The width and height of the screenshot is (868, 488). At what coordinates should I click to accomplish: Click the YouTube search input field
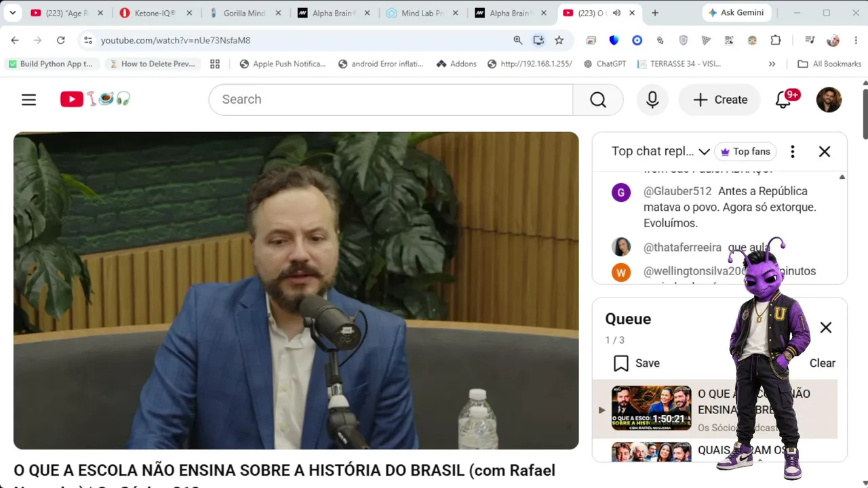pyautogui.click(x=391, y=100)
